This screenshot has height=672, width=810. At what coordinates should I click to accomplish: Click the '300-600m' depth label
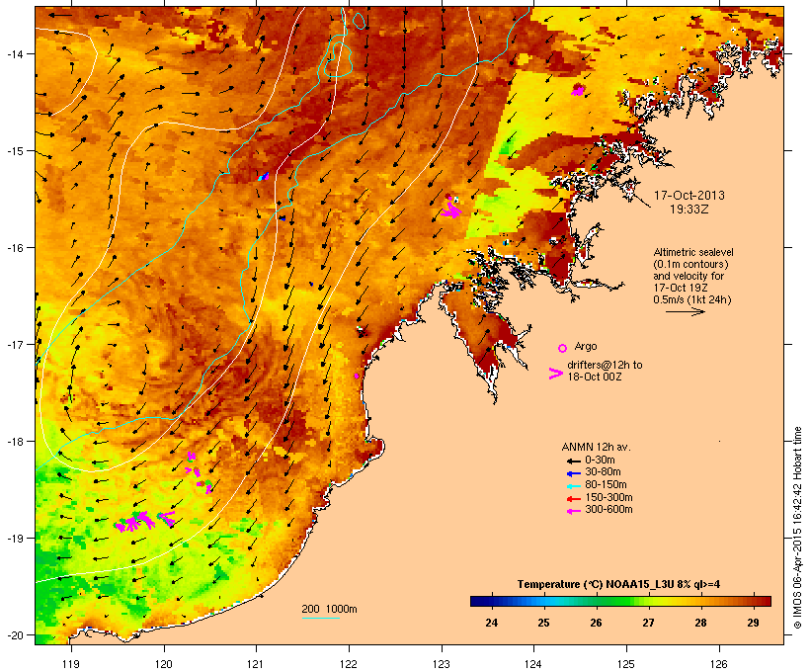[608, 510]
